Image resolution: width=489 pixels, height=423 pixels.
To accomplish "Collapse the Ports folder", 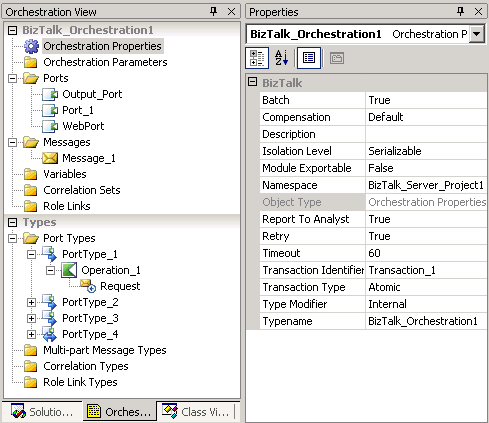I will (12, 78).
